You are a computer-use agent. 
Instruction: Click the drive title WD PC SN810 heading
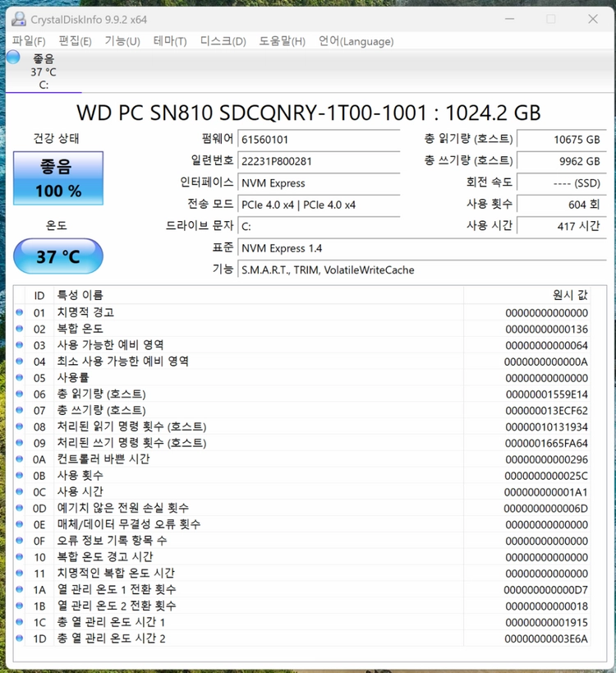(x=309, y=113)
